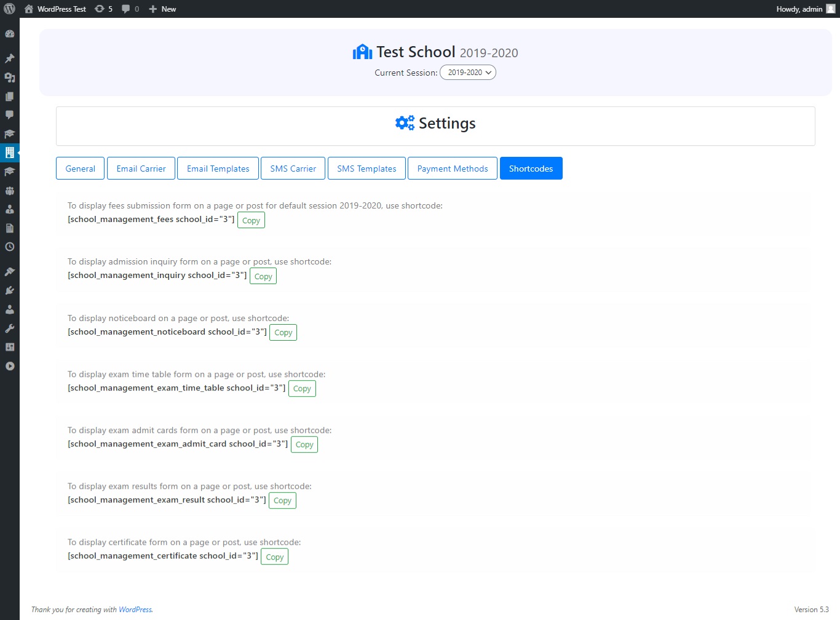This screenshot has width=840, height=620.
Task: Open the graduation cap icon above the building icon
Action: (9, 133)
